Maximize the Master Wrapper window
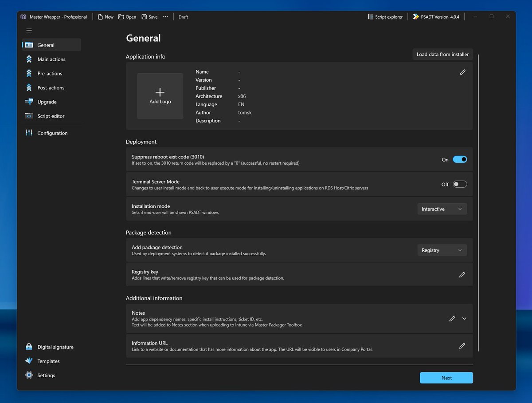Screen dimensions: 532x403 (x=491, y=16)
